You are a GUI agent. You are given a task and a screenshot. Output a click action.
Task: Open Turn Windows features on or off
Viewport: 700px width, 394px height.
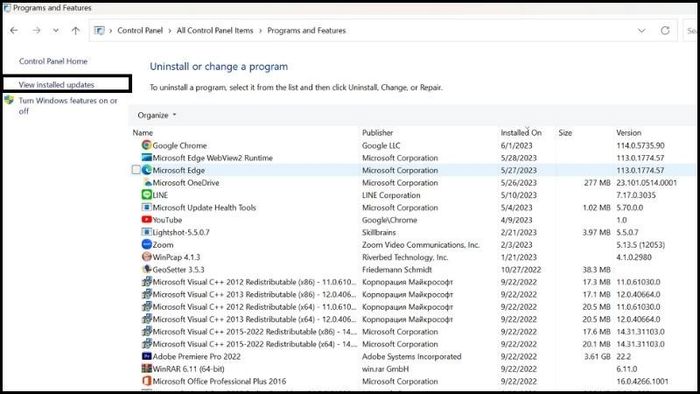(68, 106)
